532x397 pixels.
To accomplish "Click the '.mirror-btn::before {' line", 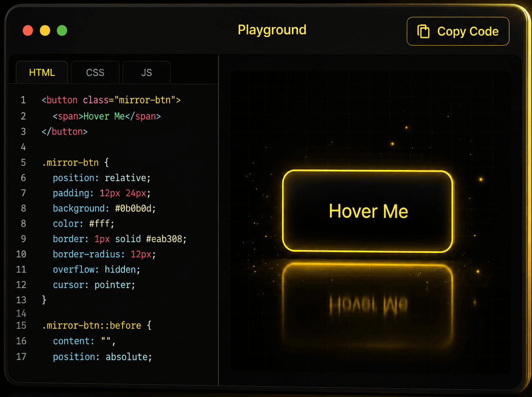I will 97,325.
